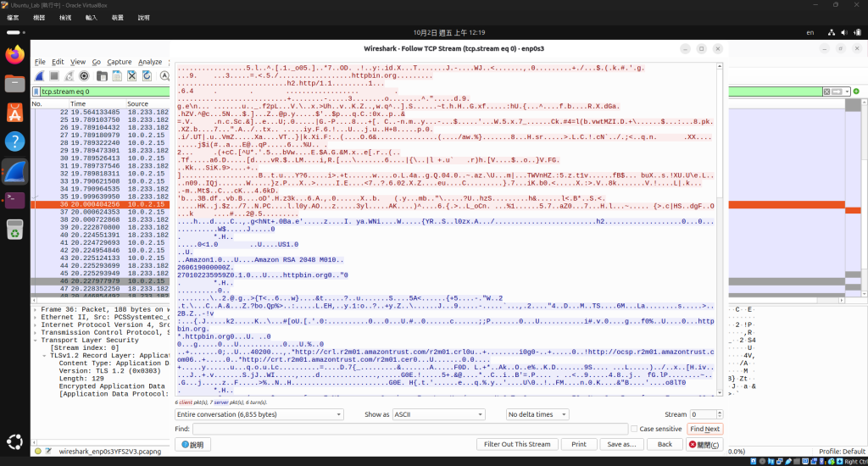868x466 pixels.
Task: Reload the capture file from the toolbar icon
Action: click(147, 76)
